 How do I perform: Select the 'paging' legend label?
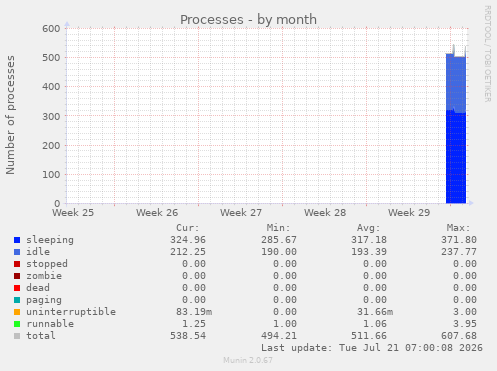(44, 300)
